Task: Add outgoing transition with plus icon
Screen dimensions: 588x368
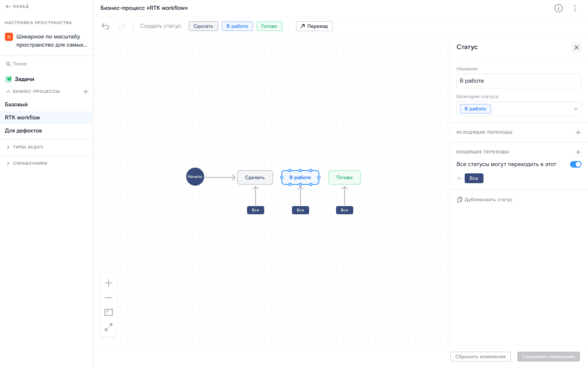Action: click(x=578, y=132)
